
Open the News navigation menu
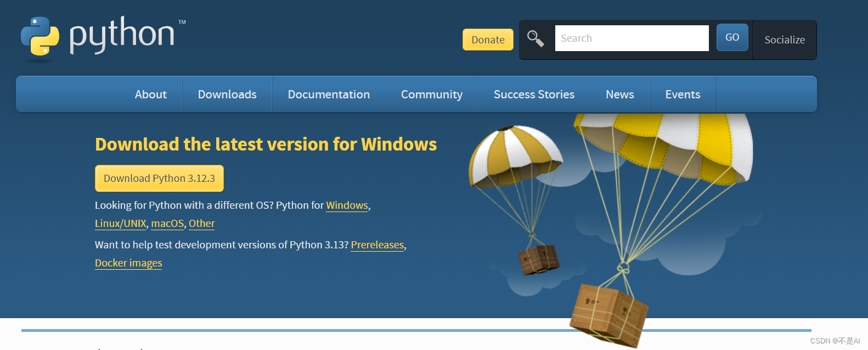point(620,95)
